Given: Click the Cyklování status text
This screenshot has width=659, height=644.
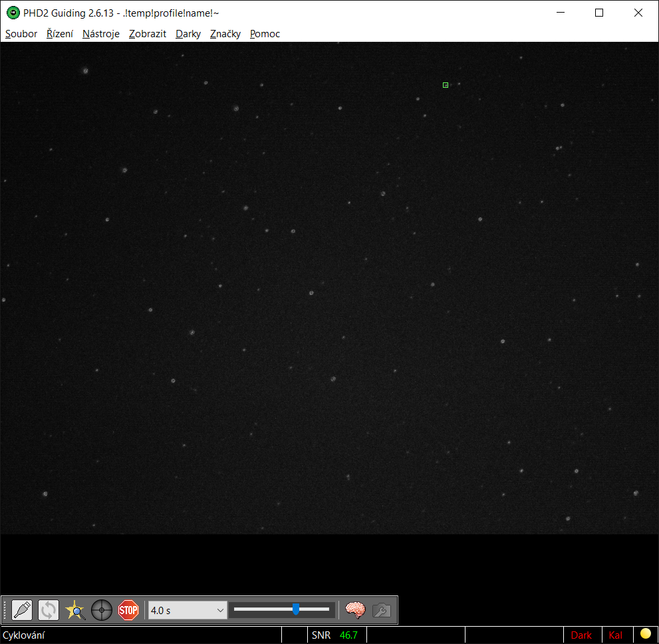Looking at the screenshot, I should pyautogui.click(x=23, y=635).
